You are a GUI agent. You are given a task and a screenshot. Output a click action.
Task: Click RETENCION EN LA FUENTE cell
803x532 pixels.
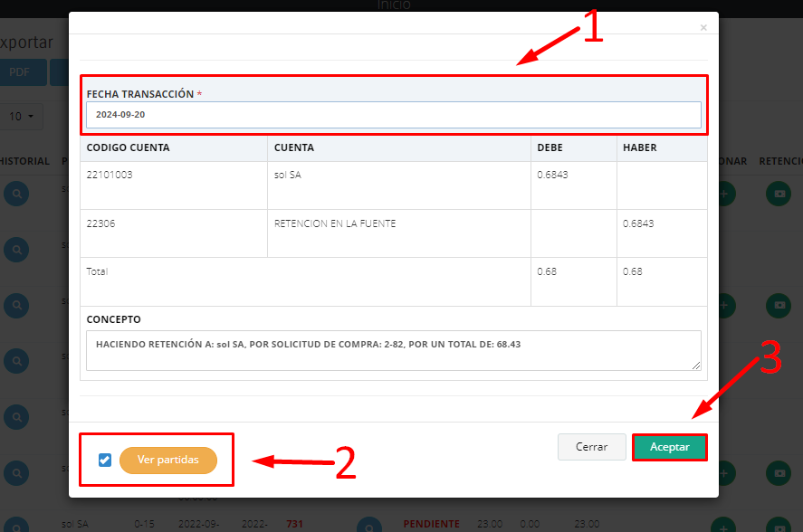399,233
